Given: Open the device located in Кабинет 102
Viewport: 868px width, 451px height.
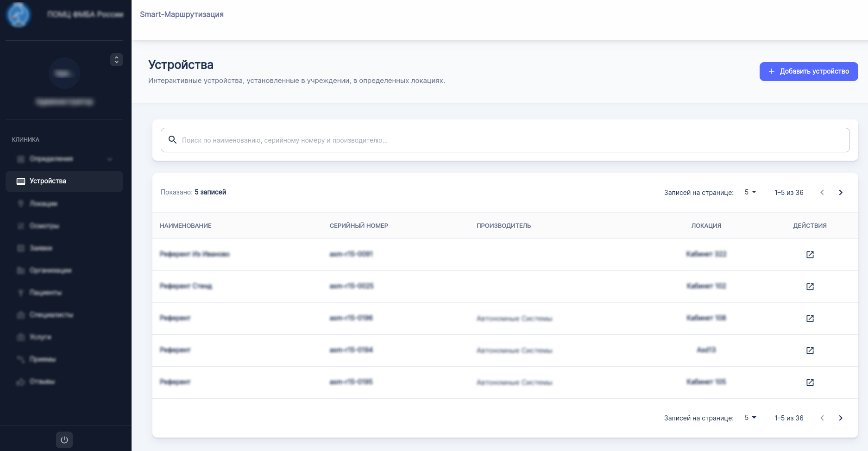Looking at the screenshot, I should tap(810, 287).
